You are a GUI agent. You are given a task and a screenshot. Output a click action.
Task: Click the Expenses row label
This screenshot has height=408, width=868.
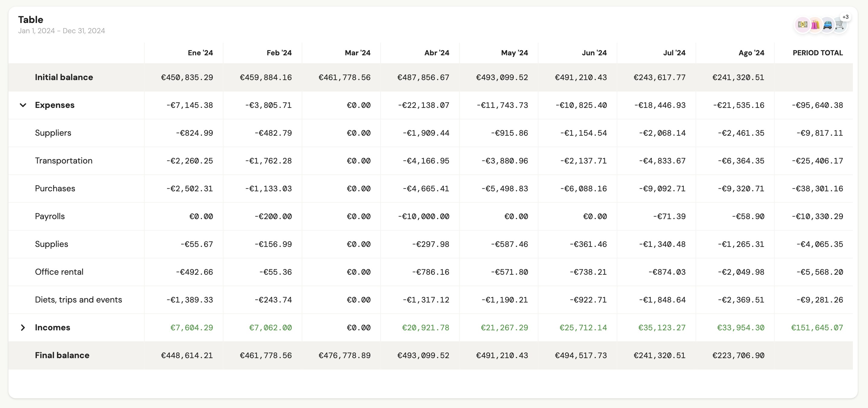pos(55,105)
